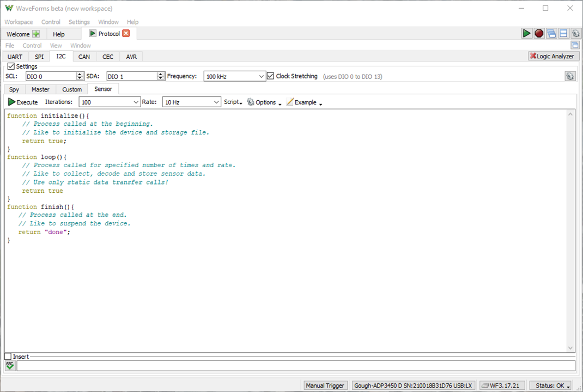Viewport: 583px width, 392px height.
Task: Click the undock window icon below the toolbar
Action: click(575, 45)
